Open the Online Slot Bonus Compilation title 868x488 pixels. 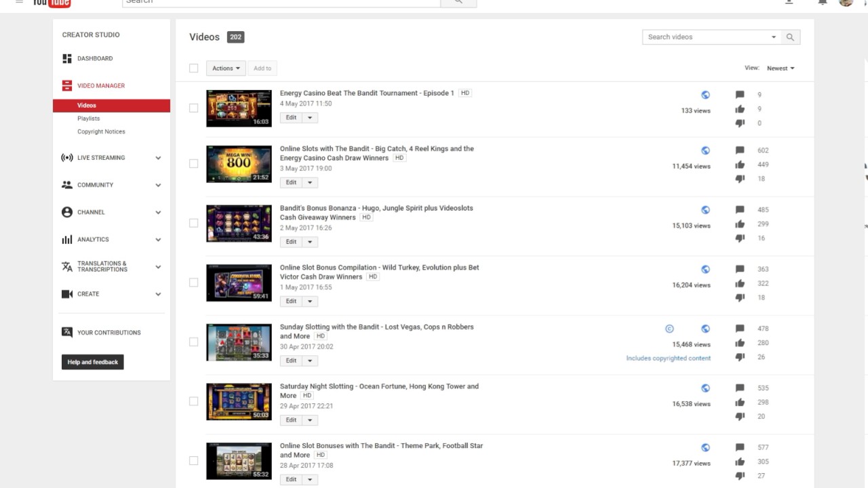click(380, 272)
